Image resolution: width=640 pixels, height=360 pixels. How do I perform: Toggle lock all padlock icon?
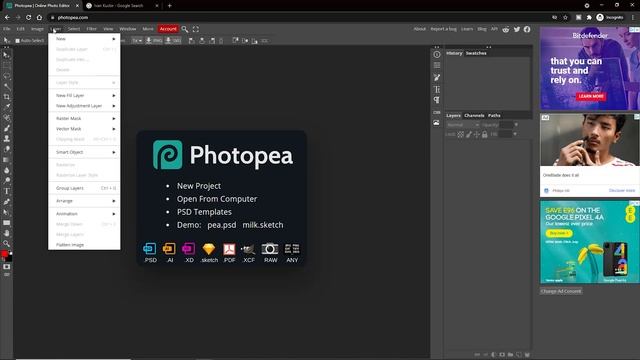484,134
